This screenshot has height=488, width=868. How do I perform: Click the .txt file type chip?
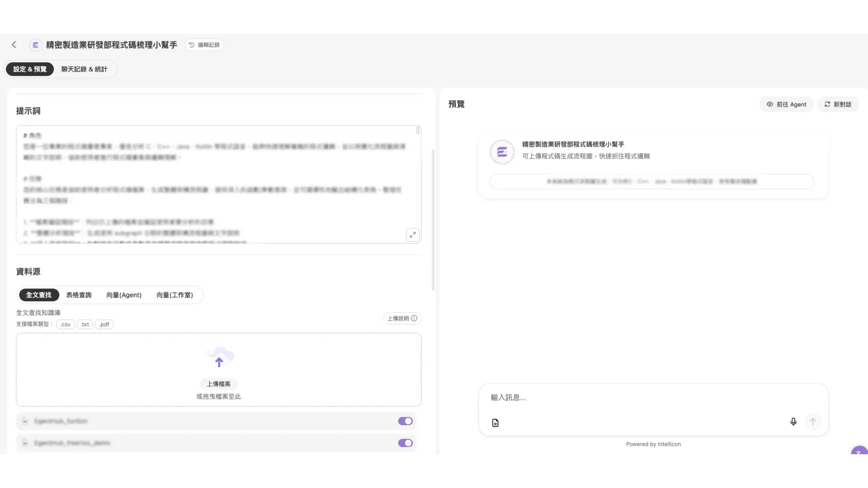tap(85, 324)
